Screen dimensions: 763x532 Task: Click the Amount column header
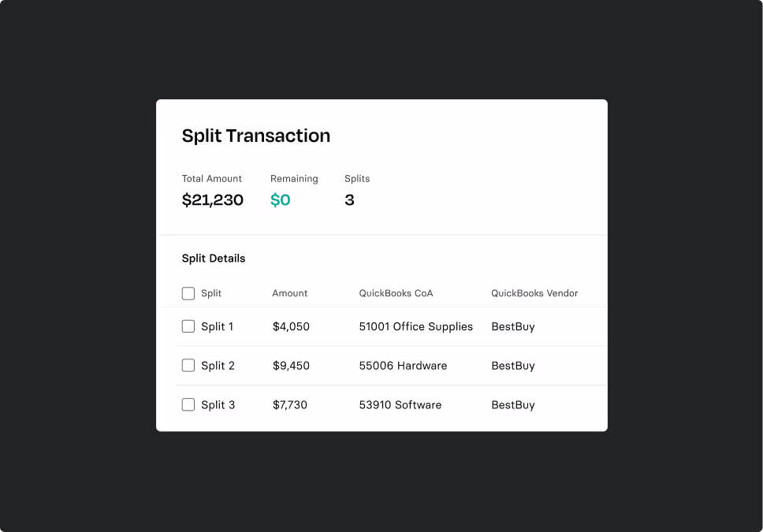pyautogui.click(x=290, y=293)
